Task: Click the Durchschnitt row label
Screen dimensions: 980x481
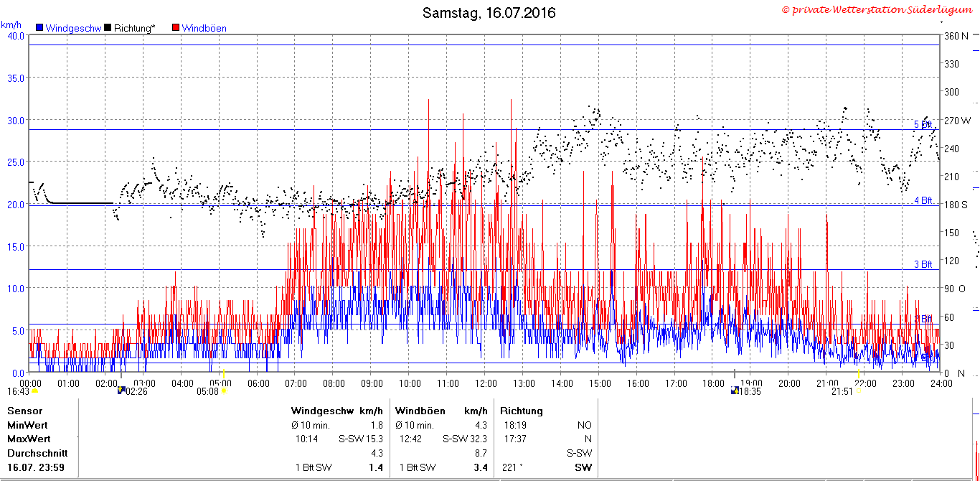Action: click(x=37, y=454)
